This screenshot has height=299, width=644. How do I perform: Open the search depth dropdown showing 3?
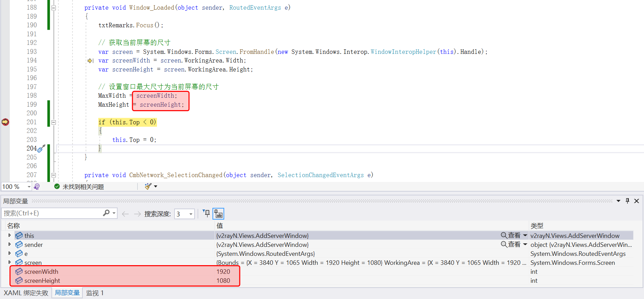[190, 214]
